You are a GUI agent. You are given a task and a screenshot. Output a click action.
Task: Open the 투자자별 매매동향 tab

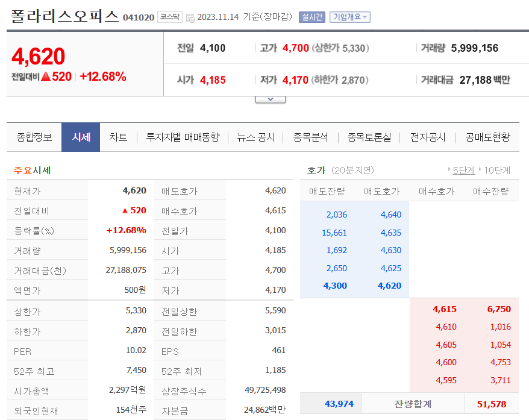click(181, 137)
